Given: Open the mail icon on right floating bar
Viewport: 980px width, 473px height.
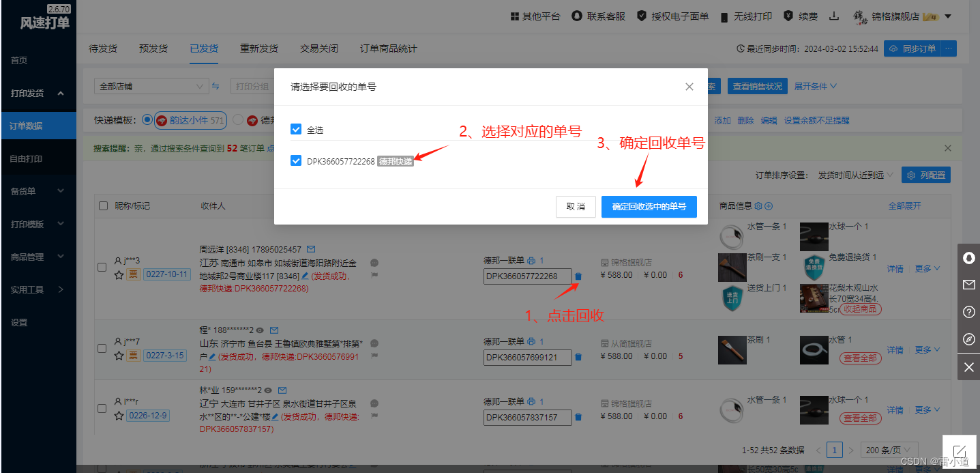Looking at the screenshot, I should [x=968, y=285].
